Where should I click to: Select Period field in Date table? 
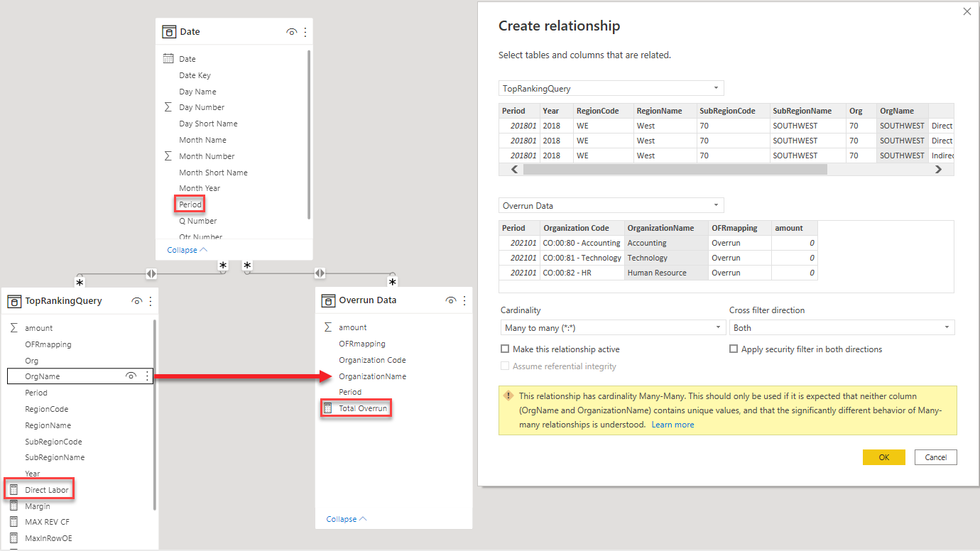[x=190, y=204]
